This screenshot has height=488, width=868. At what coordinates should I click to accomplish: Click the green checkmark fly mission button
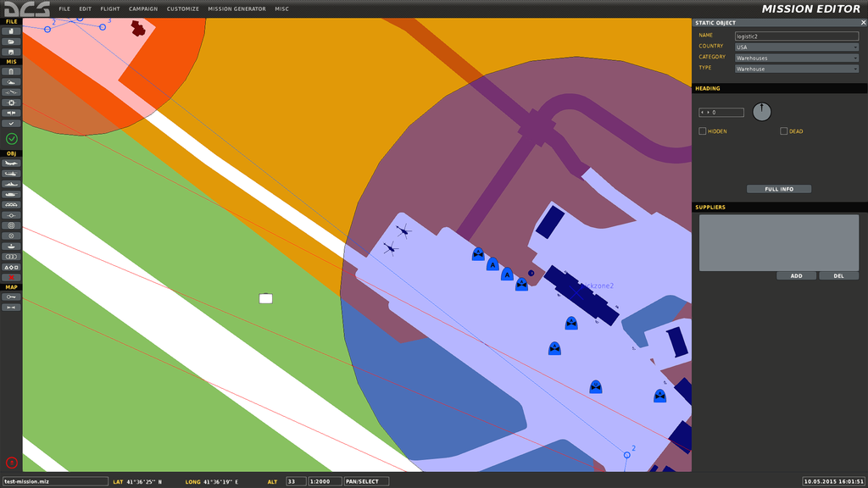click(x=12, y=138)
